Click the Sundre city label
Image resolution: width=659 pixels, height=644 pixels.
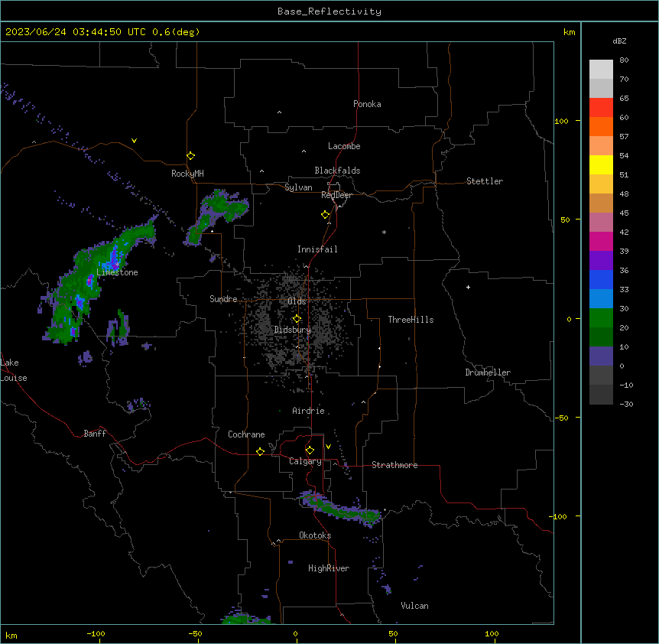pos(223,299)
